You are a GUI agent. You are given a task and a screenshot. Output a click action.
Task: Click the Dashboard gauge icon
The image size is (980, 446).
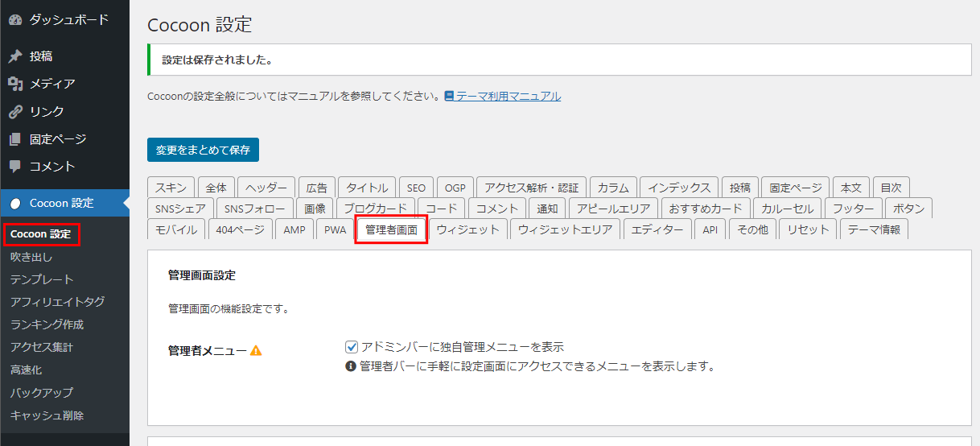tap(14, 20)
